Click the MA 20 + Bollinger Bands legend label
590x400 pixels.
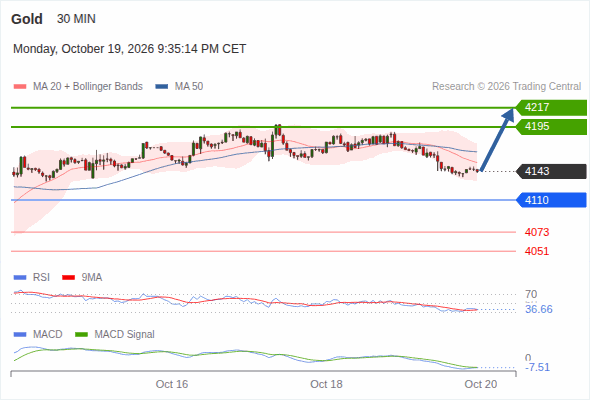pos(88,87)
